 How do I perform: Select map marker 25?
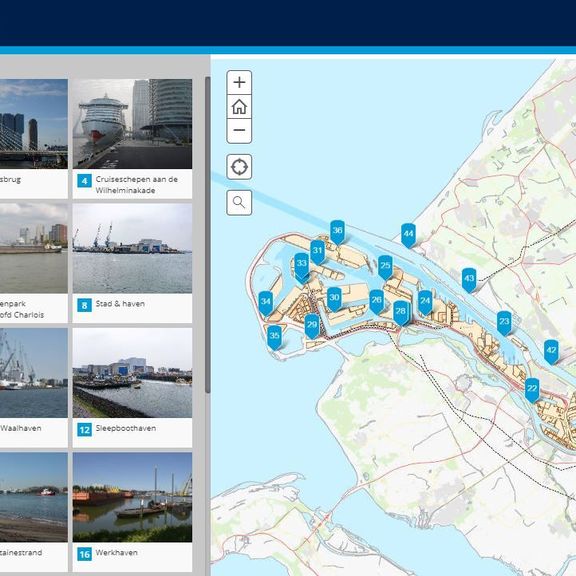[x=385, y=267]
